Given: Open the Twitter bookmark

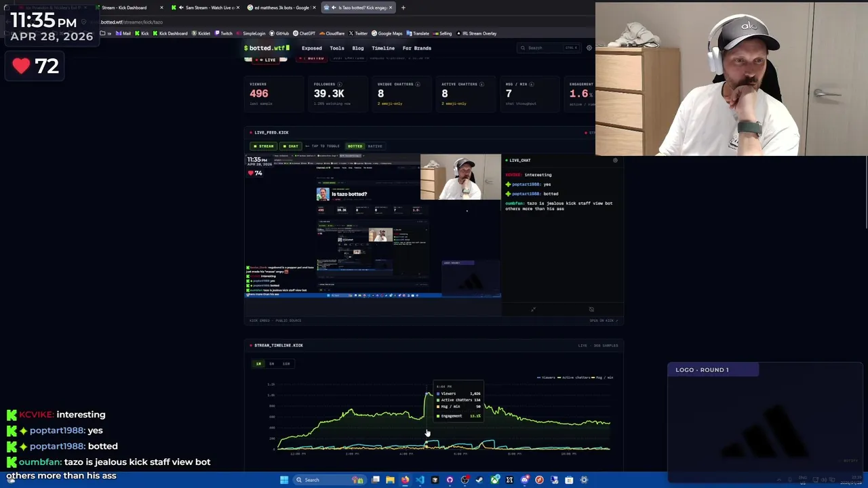Looking at the screenshot, I should (x=358, y=33).
